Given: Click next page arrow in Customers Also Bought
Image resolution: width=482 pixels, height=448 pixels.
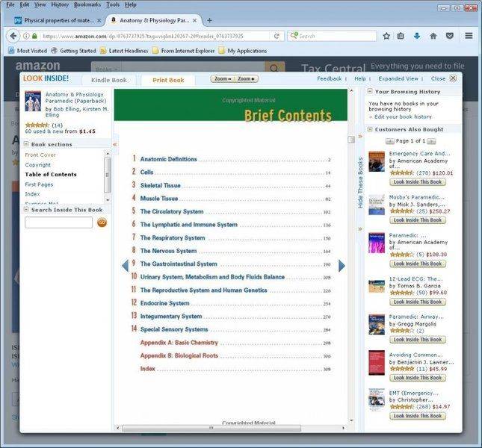Looking at the screenshot, I should (432, 141).
